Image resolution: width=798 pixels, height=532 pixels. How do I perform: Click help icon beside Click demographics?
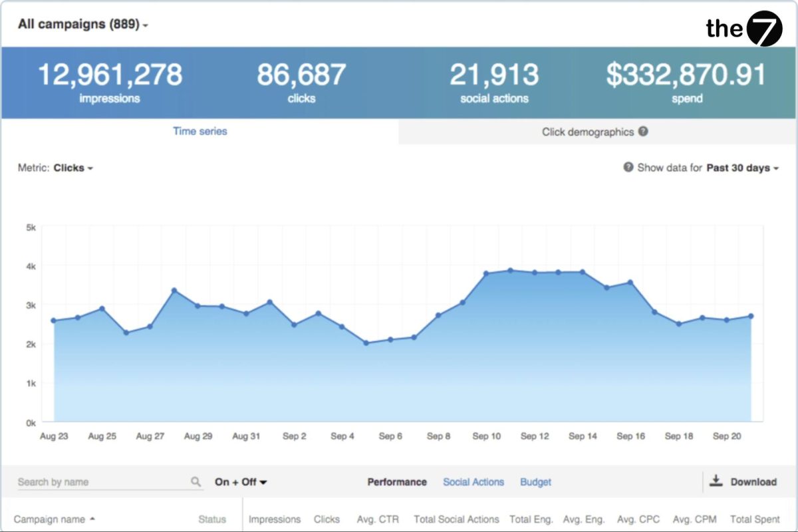coord(643,132)
